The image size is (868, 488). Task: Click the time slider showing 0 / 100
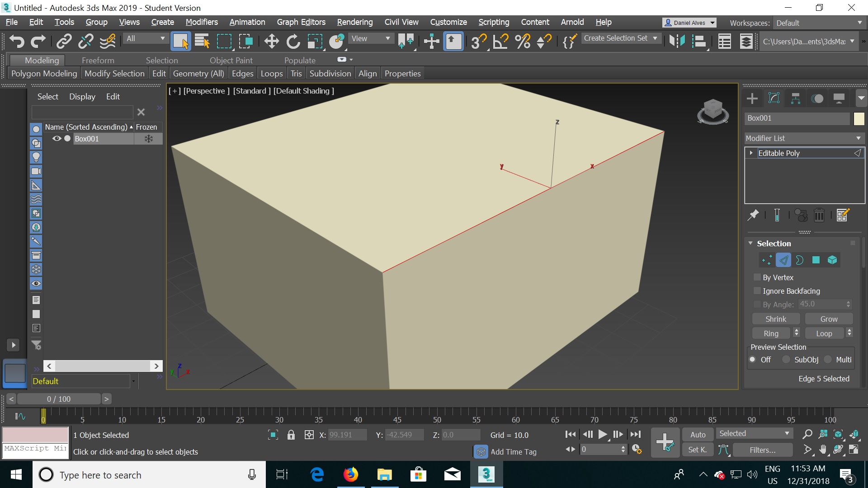(x=59, y=399)
